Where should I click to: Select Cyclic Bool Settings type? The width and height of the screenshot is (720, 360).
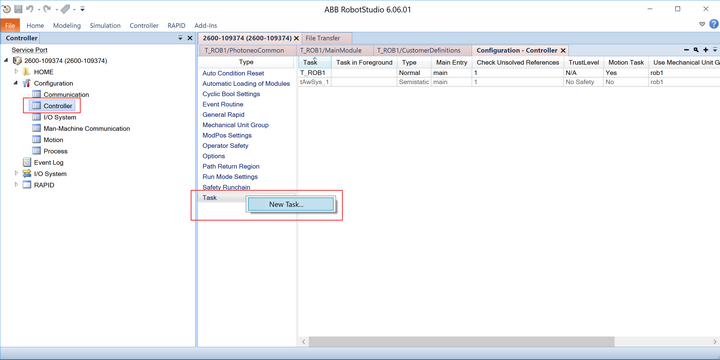231,94
